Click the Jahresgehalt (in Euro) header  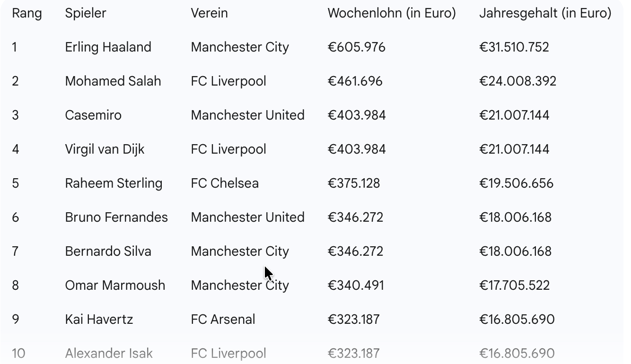coord(545,13)
